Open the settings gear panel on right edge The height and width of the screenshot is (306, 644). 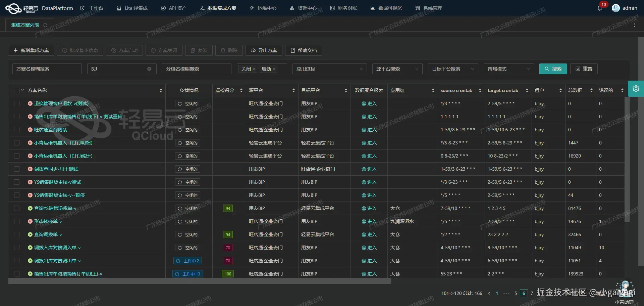coord(636,89)
